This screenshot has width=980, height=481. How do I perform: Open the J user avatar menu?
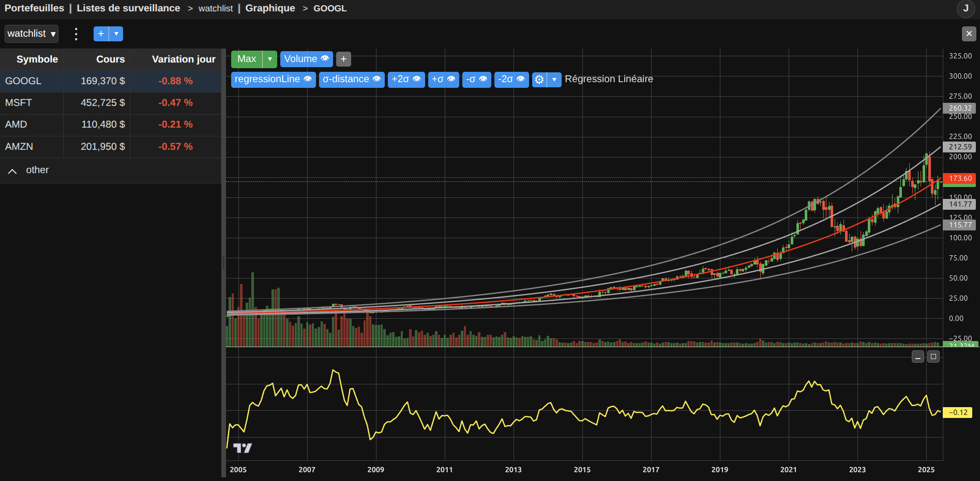click(x=966, y=8)
